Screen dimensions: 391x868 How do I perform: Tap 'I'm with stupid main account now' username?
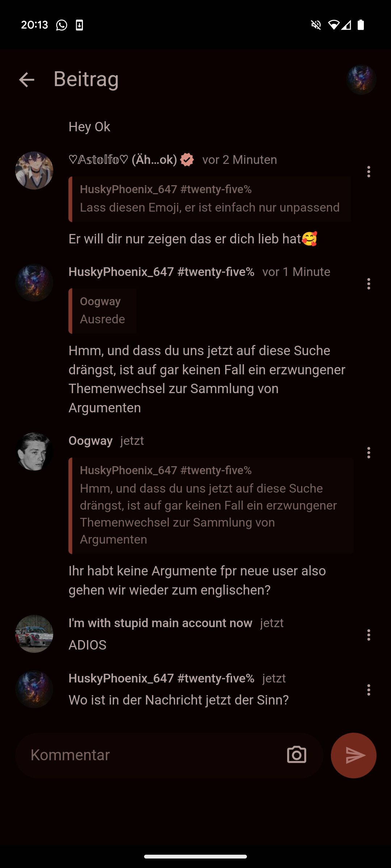point(160,623)
